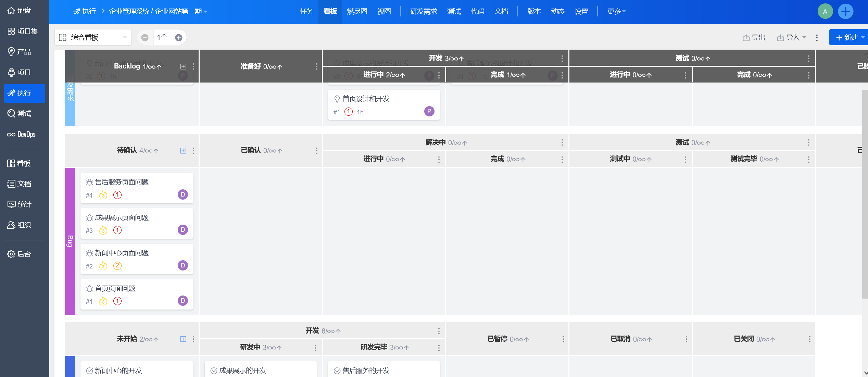This screenshot has height=377, width=868.
Task: Switch to the 燃尽图 tab
Action: (x=357, y=12)
